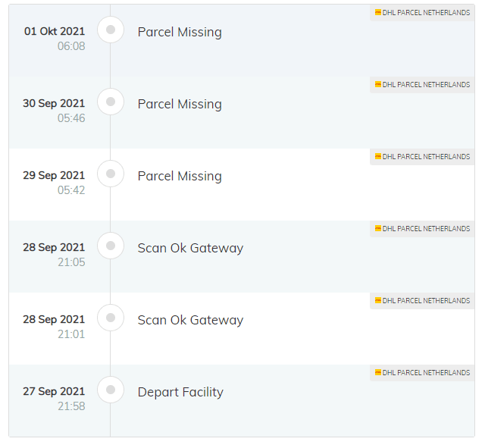Image resolution: width=485 pixels, height=448 pixels.
Task: Click the timeline marker for 01 Okt 2021
Action: point(111,30)
